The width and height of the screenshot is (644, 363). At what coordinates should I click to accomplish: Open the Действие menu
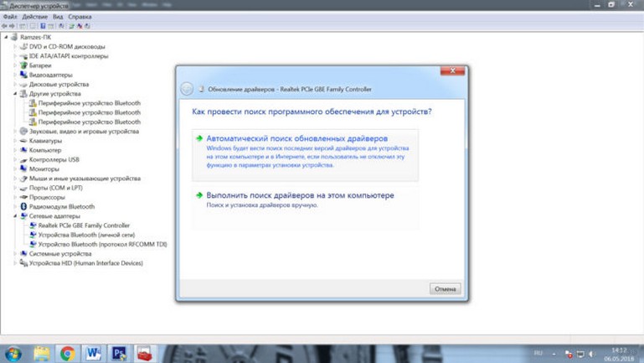coord(35,17)
